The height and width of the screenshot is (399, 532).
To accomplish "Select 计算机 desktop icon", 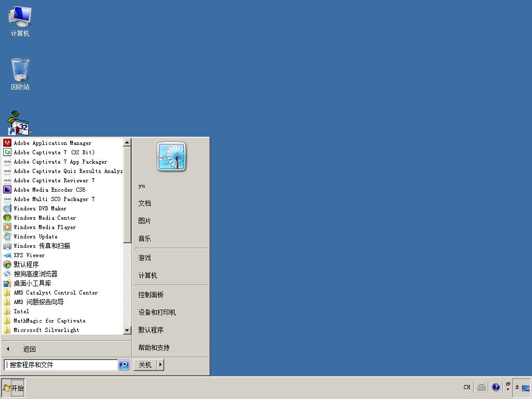I will [20, 21].
